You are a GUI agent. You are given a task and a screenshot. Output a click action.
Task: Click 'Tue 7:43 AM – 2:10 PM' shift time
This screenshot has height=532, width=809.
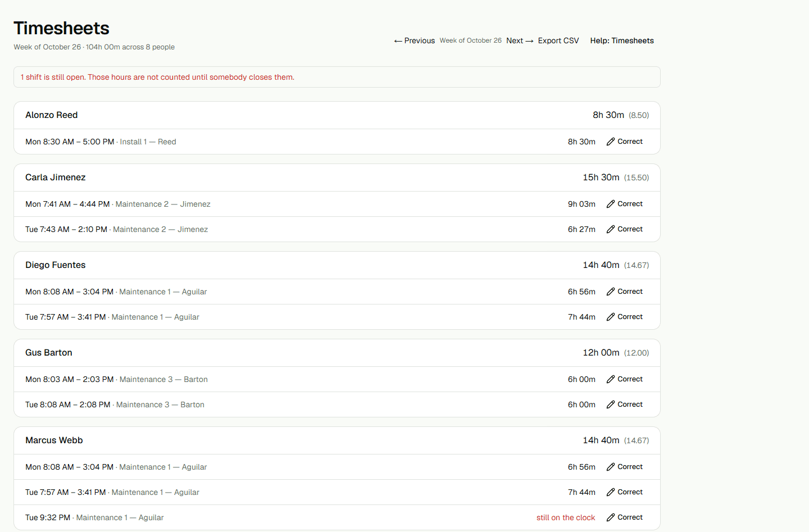(66, 229)
